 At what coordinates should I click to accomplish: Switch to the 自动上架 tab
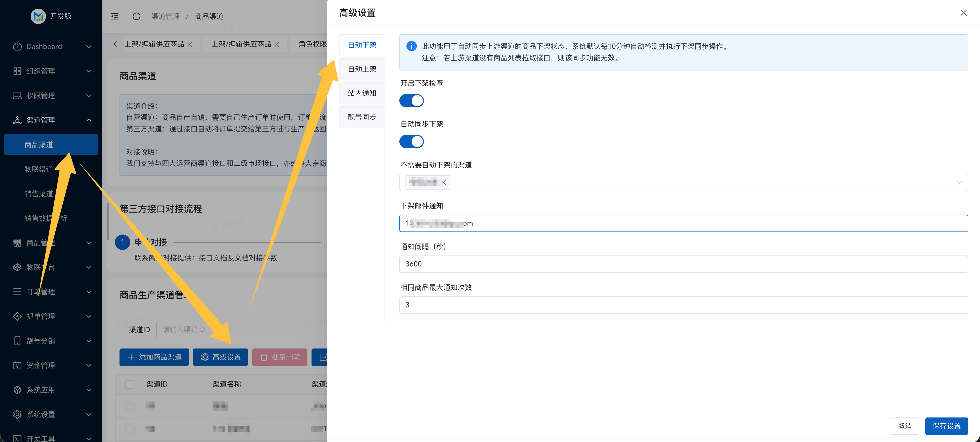(x=362, y=69)
